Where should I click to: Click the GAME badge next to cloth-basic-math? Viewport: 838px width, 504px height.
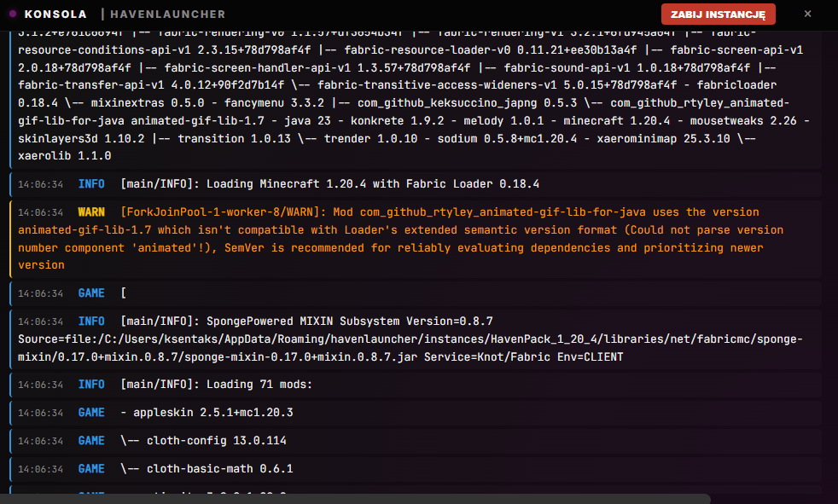click(91, 468)
